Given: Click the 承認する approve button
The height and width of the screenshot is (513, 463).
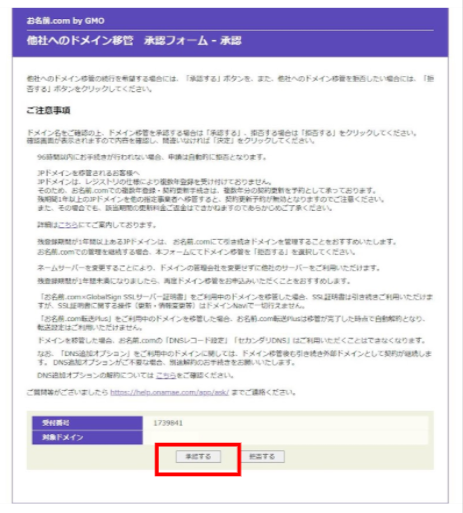Looking at the screenshot, I should 198,456.
